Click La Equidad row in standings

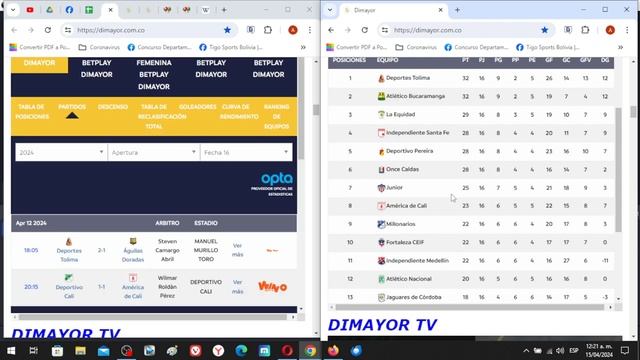(471, 115)
